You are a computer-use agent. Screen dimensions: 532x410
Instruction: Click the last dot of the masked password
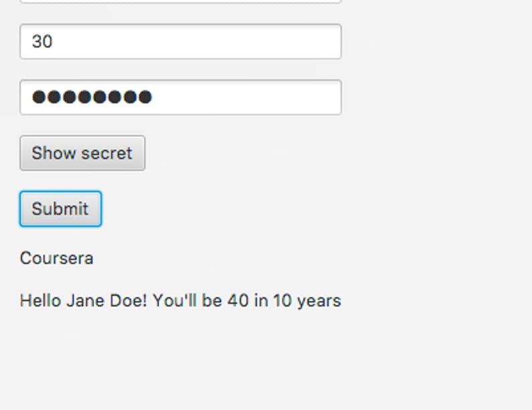point(145,97)
